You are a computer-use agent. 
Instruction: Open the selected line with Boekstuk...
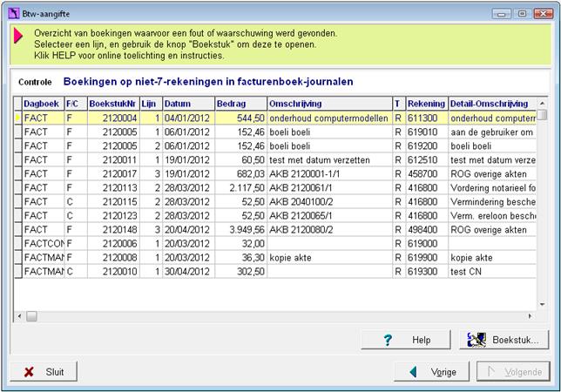tap(504, 340)
